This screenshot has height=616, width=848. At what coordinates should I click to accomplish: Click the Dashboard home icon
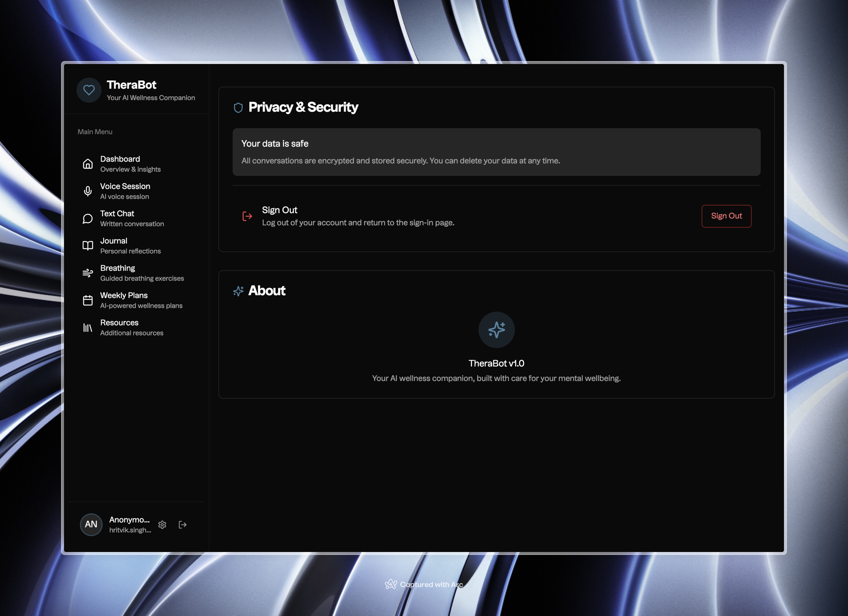[87, 164]
